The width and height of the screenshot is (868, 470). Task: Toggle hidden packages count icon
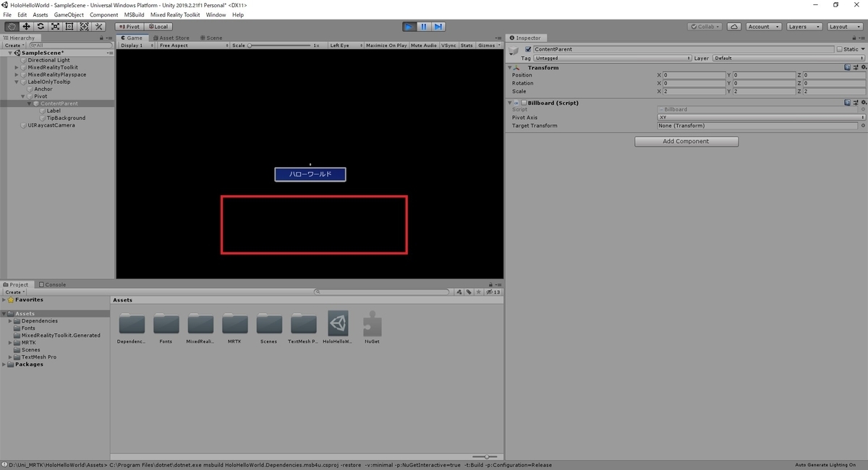click(493, 292)
